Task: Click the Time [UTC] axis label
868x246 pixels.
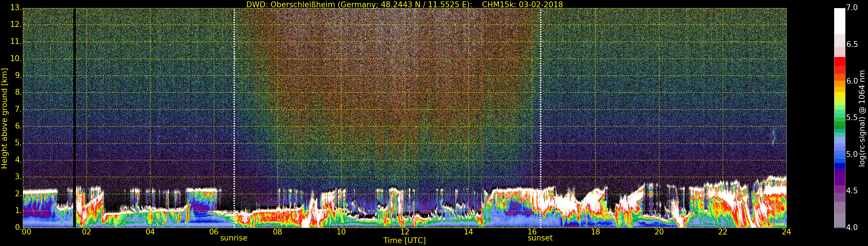Action: pos(404,241)
